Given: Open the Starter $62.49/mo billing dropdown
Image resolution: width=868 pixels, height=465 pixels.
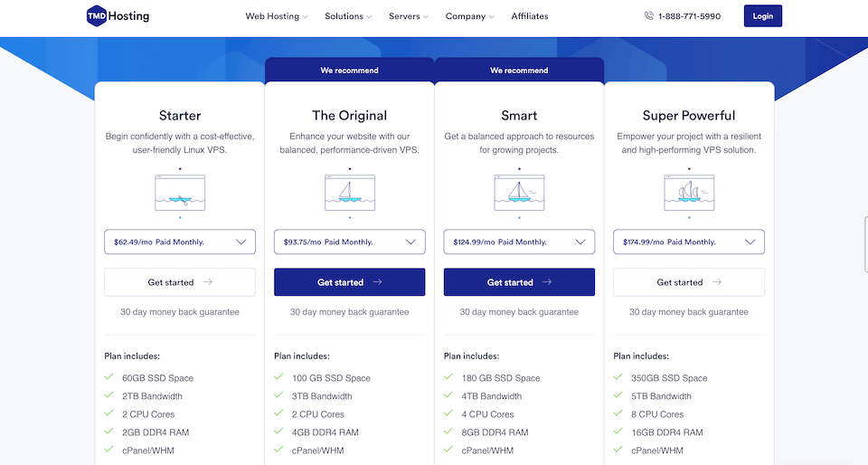Looking at the screenshot, I should [x=180, y=242].
